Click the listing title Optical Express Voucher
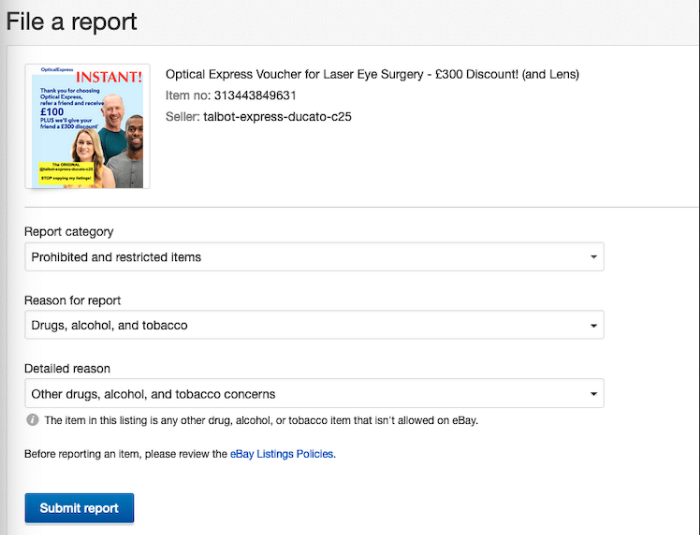The image size is (700, 535). click(372, 74)
